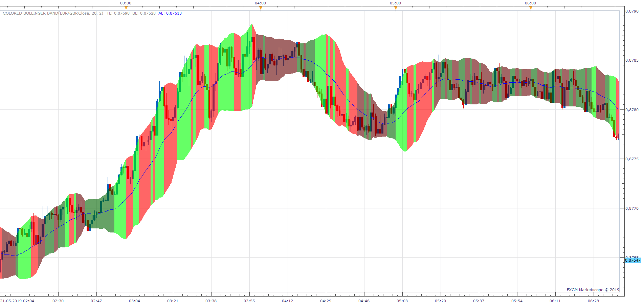Click the 0,8775 price axis label
644x305 pixels.
pos(632,159)
